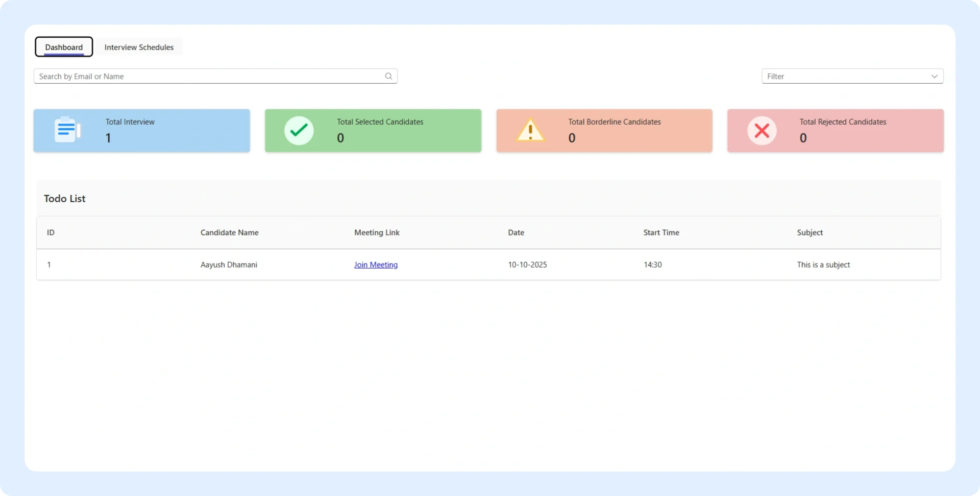Click the magnifying glass search icon
This screenshot has width=980, height=496.
click(x=388, y=76)
